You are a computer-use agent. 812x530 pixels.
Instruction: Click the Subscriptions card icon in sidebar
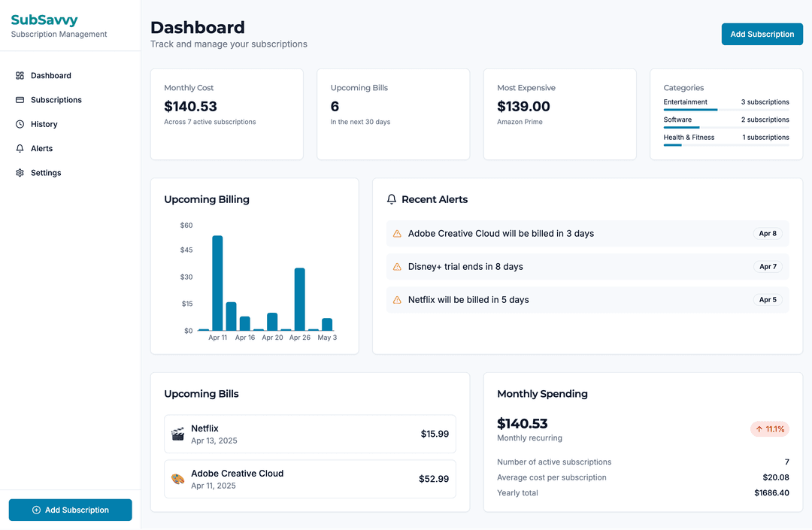20,100
